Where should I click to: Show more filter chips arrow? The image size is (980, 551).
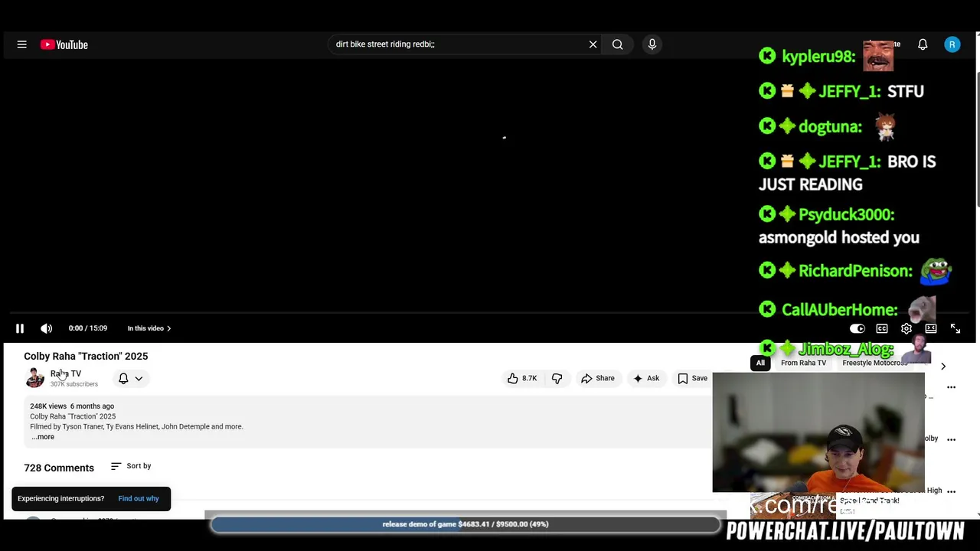pos(943,367)
